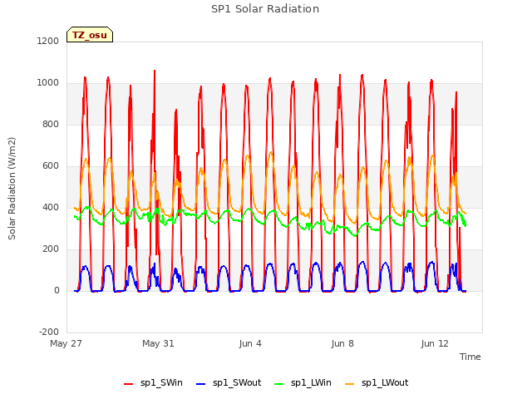Viewport: 532px width, 399px height.
Task: Click the -200 y-axis tick label
Action: point(49,332)
